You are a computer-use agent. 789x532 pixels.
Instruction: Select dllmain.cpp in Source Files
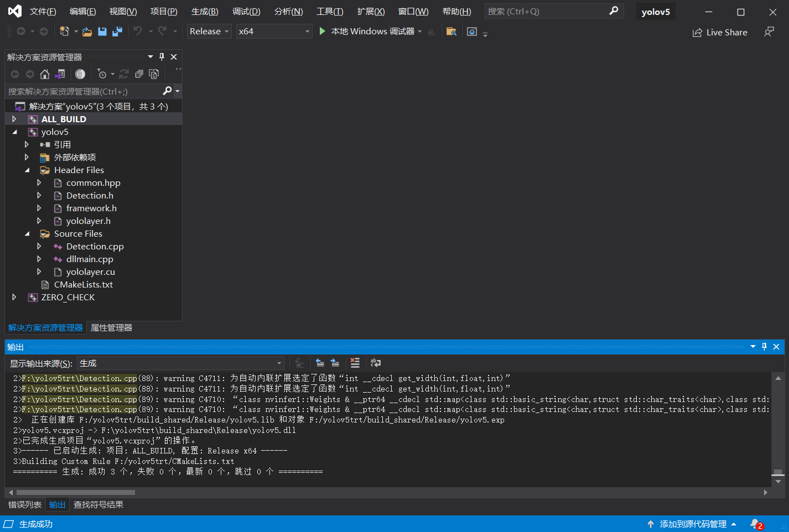[x=90, y=259]
